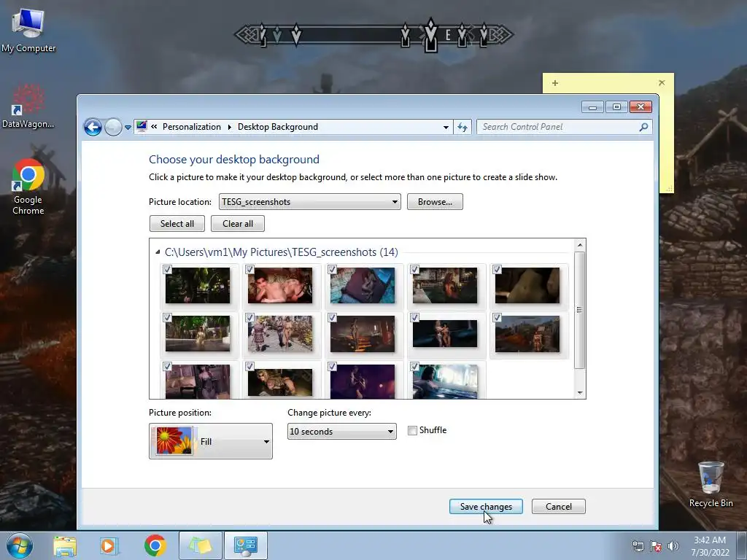Go back with the blue back arrow

click(x=93, y=127)
